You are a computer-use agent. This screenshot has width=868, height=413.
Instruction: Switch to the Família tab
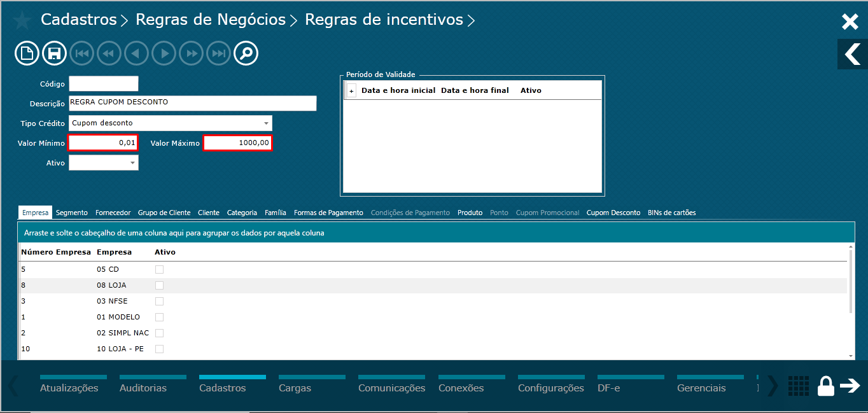pyautogui.click(x=276, y=213)
